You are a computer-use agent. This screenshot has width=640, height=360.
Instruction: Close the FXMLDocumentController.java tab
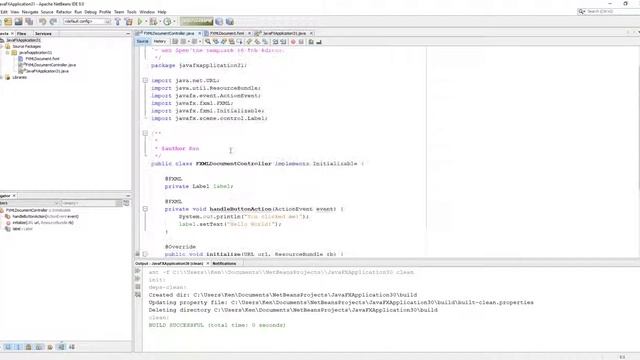coord(200,33)
